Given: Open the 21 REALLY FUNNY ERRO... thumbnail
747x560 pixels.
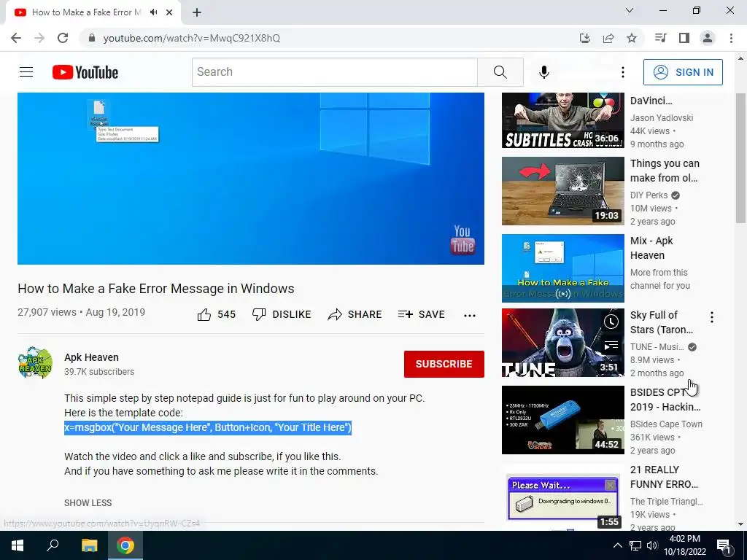Looking at the screenshot, I should pos(562,497).
